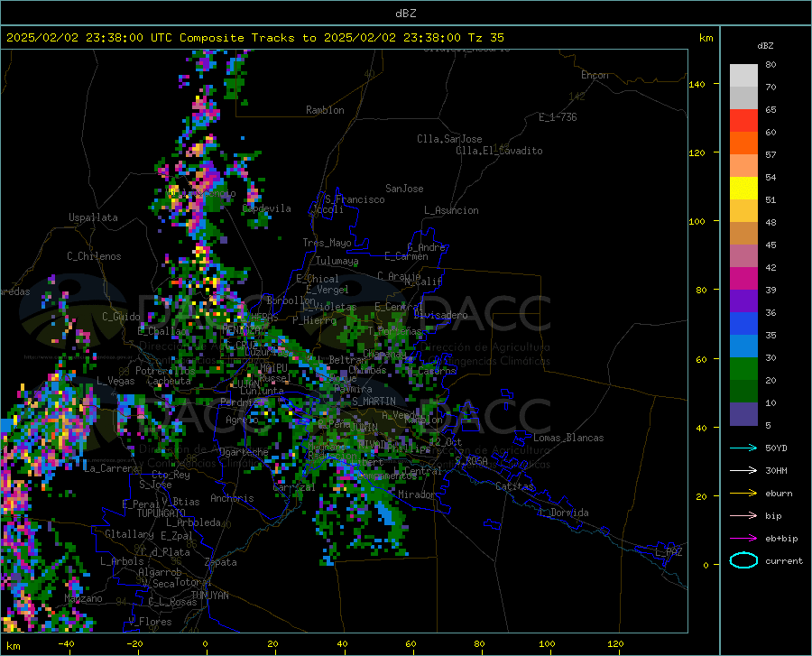The height and width of the screenshot is (656, 812).
Task: Click the 'eb+bip' legend label
Action: pyautogui.click(x=781, y=539)
